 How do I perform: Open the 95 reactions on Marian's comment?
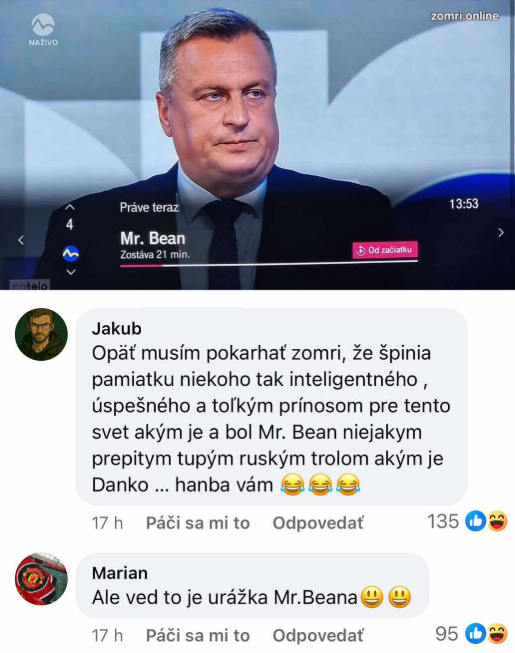coord(471,634)
